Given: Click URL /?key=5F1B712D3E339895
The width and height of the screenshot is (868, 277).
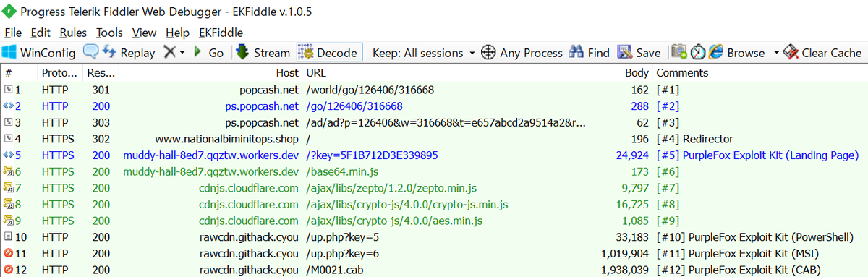Looking at the screenshot, I should click(372, 155).
